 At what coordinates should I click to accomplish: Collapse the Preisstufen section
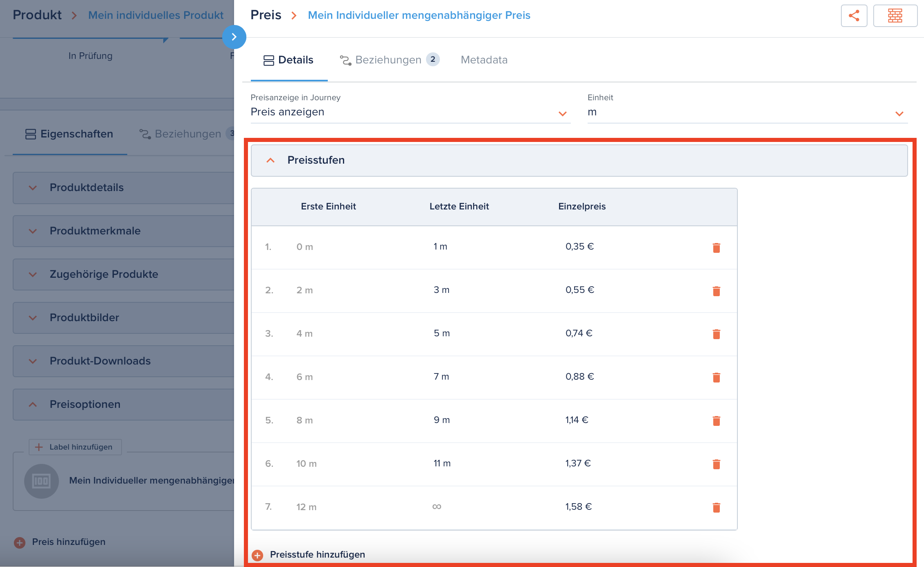pyautogui.click(x=579, y=160)
